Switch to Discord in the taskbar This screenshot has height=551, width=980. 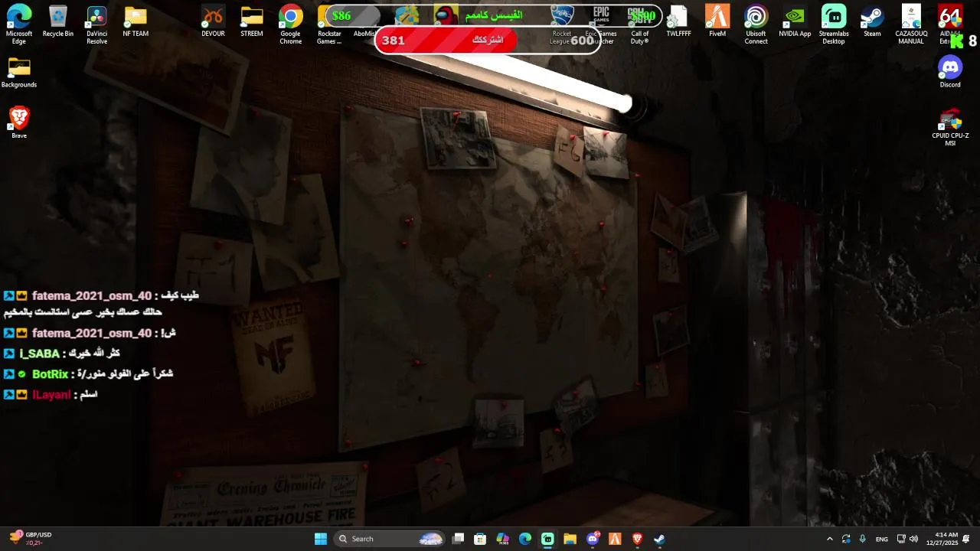pos(593,539)
